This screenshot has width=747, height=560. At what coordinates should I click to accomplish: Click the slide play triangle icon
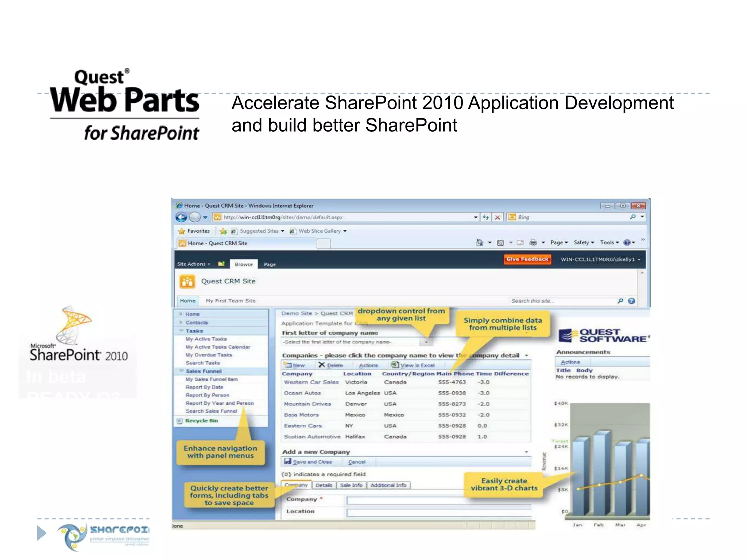[42, 533]
